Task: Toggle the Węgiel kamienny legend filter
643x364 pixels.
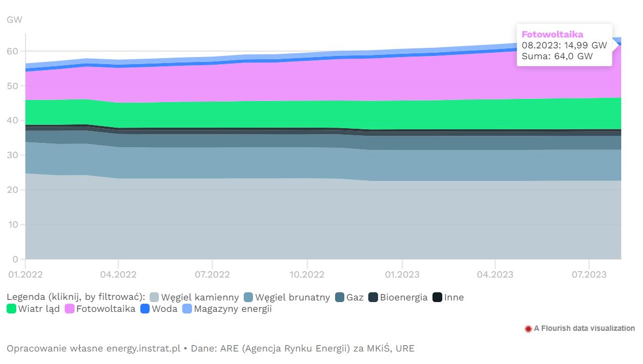Action: 200,297
